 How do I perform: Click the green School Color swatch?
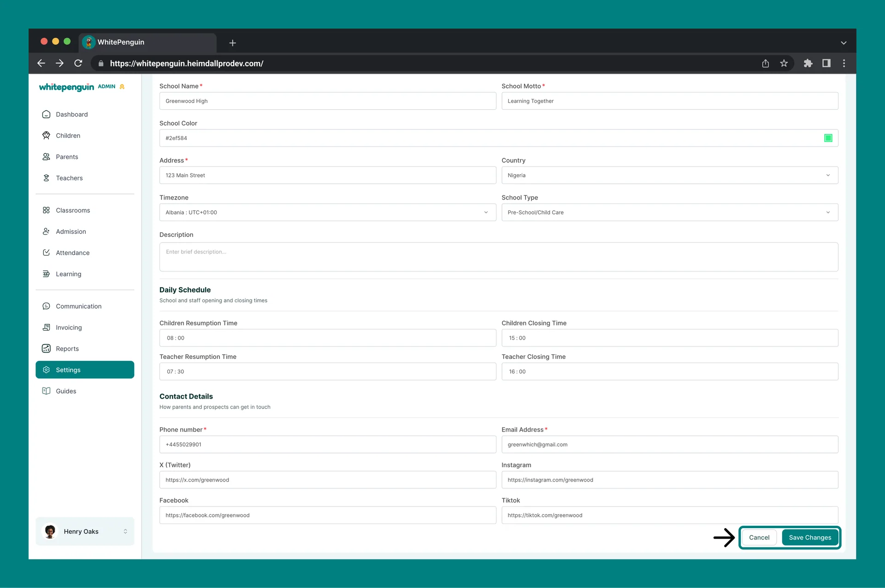(828, 138)
